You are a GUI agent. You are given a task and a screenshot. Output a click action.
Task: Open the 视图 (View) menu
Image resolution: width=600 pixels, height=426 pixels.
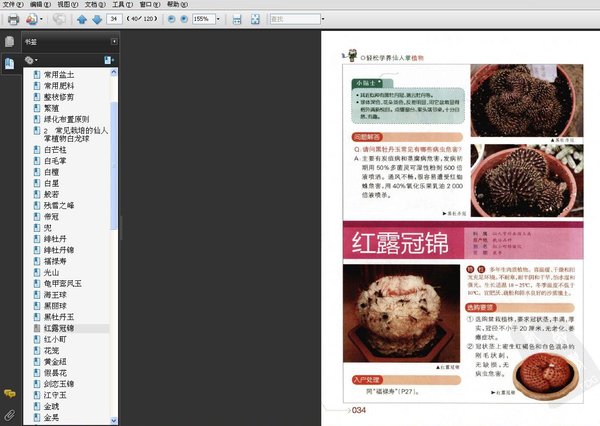(68, 5)
